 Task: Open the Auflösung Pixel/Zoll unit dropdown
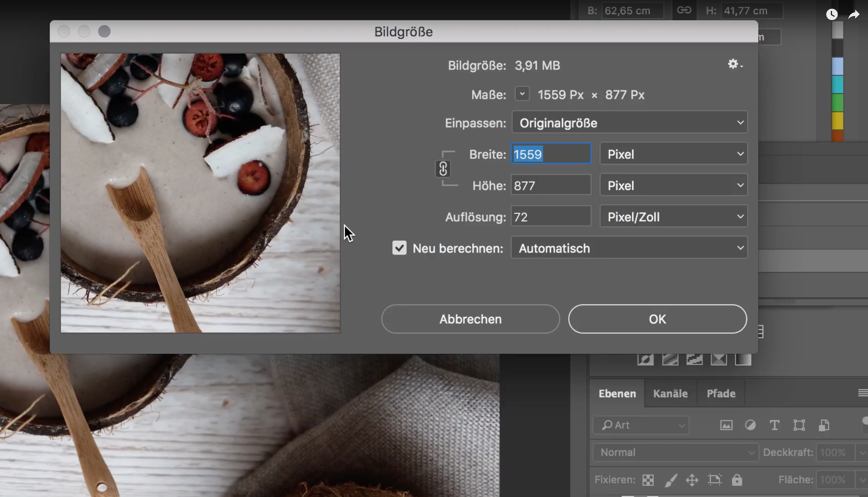tap(673, 217)
